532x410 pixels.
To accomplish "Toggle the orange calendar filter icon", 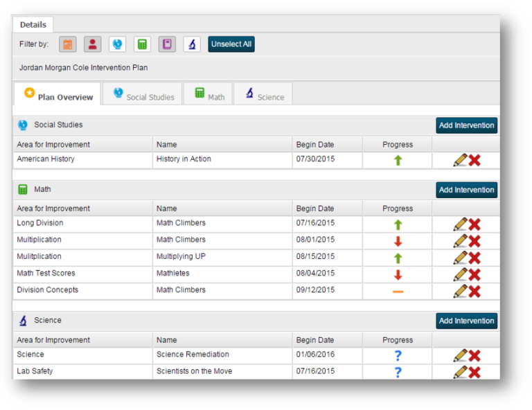I will (68, 44).
